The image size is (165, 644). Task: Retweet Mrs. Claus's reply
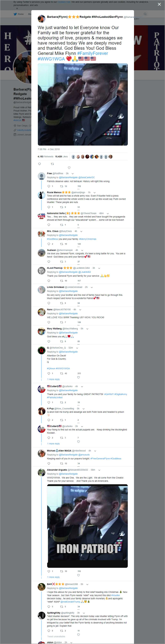click(x=62, y=244)
